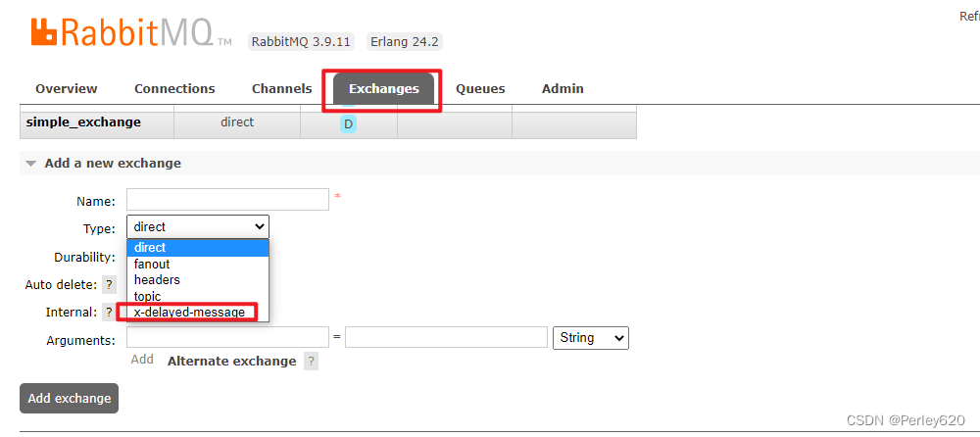Choose headers exchange type

[x=198, y=280]
